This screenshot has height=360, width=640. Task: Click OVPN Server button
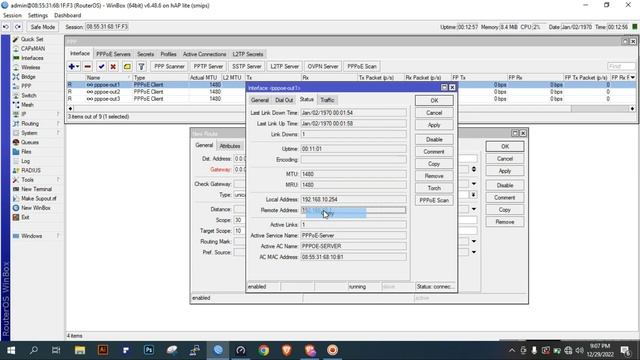pos(323,67)
